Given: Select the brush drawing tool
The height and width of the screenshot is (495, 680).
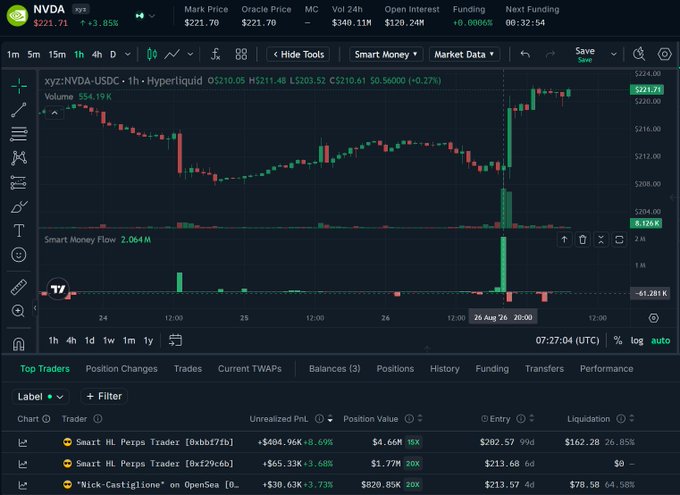Looking at the screenshot, I should tap(19, 207).
